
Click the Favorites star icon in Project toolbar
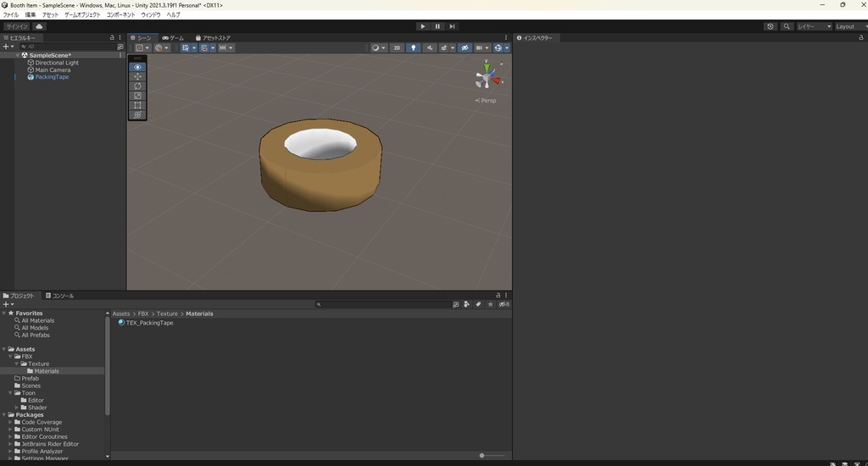click(490, 304)
